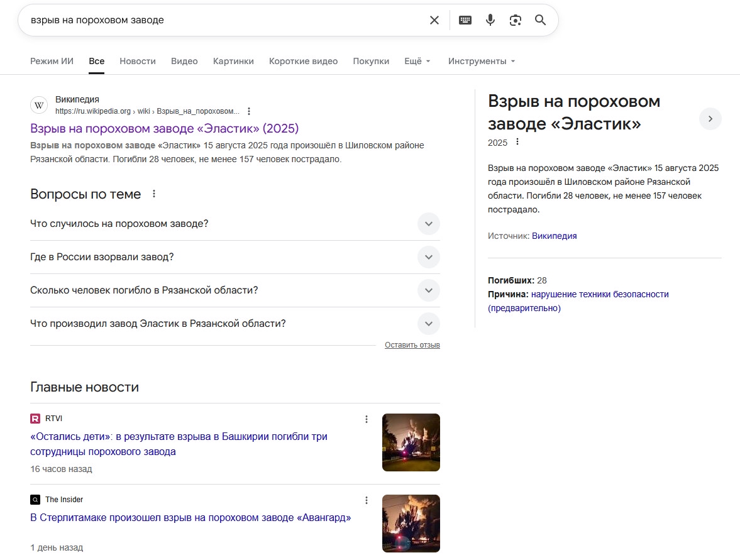
Task: Open three-dot menu next to Wikipedia result URL
Action: [249, 111]
